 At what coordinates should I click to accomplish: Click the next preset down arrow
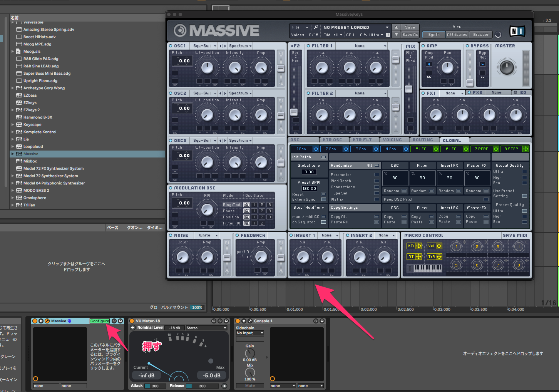pyautogui.click(x=396, y=35)
